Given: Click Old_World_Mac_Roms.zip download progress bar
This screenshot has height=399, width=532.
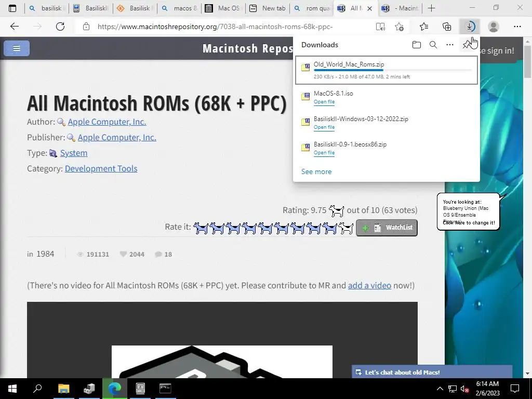Looking at the screenshot, I should (x=393, y=70).
